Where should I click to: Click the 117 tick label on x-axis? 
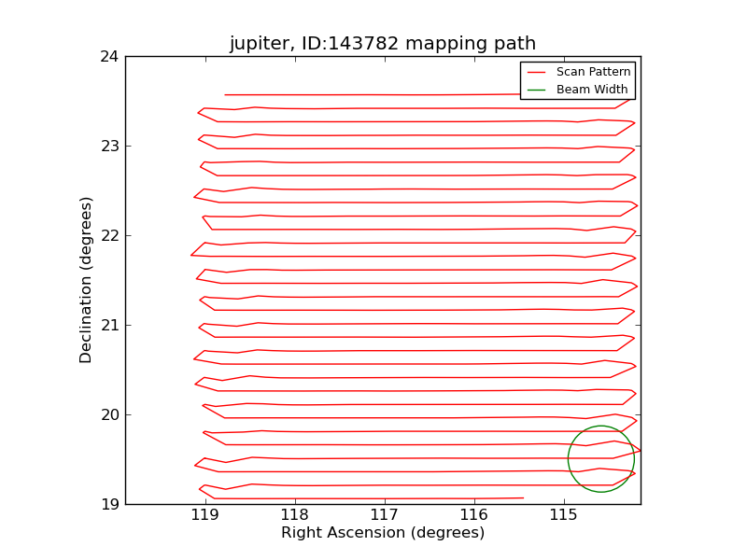tap(384, 515)
